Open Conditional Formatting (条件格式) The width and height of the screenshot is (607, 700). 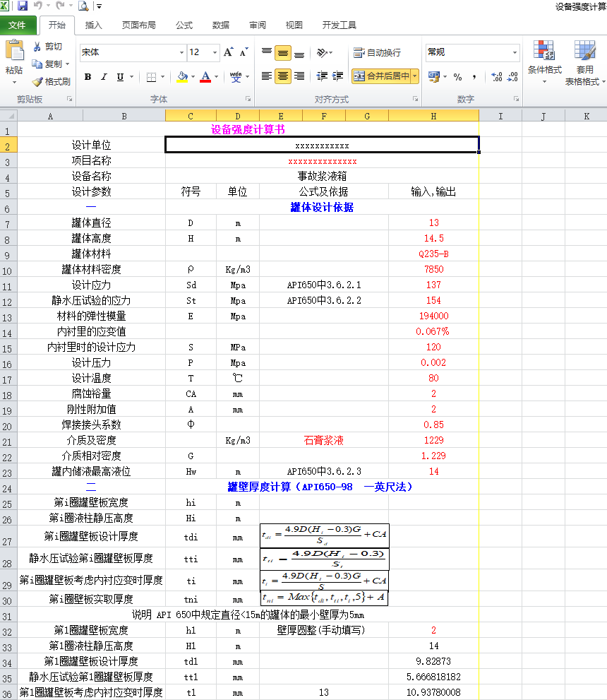tap(544, 60)
